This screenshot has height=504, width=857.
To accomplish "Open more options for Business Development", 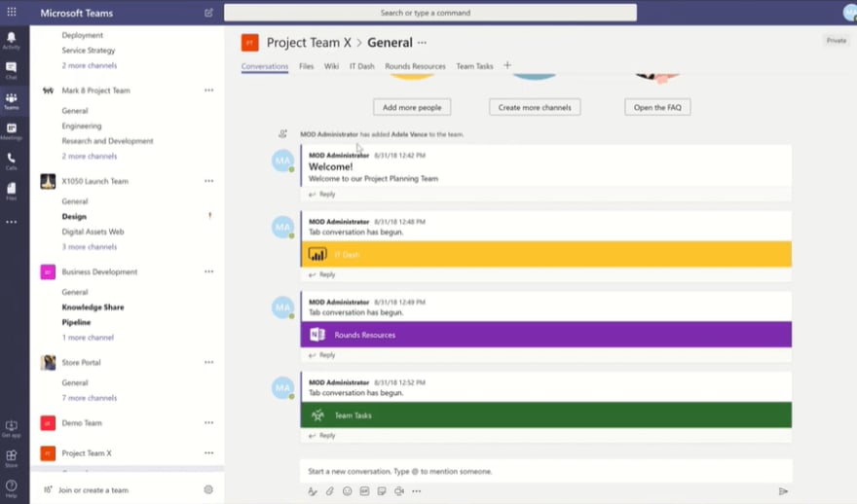I will [x=208, y=271].
